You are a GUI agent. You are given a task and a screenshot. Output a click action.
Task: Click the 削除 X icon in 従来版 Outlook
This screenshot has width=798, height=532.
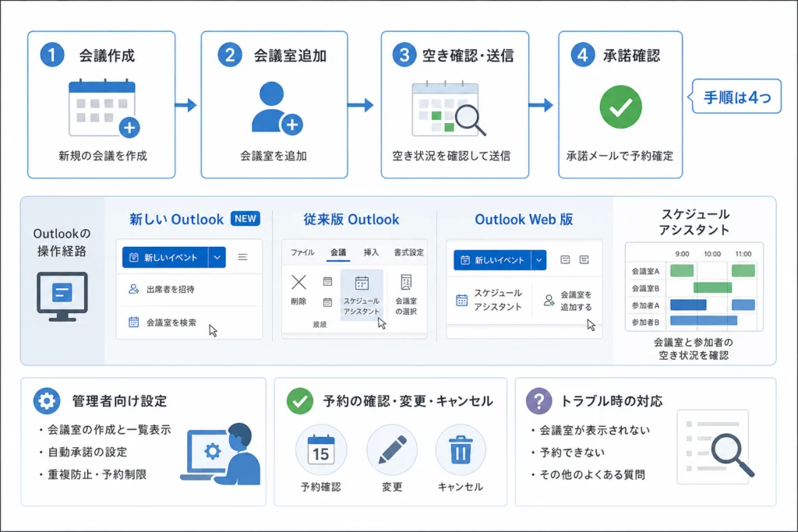tap(298, 282)
